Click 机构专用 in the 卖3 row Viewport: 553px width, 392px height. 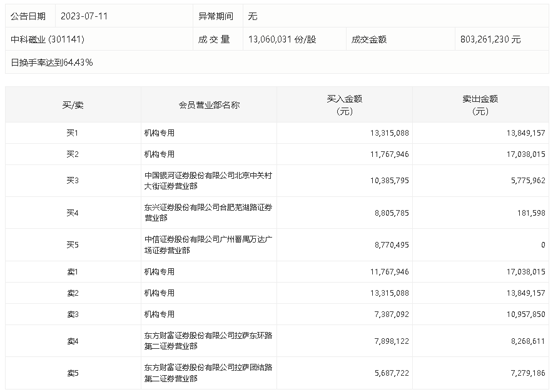[x=160, y=314]
